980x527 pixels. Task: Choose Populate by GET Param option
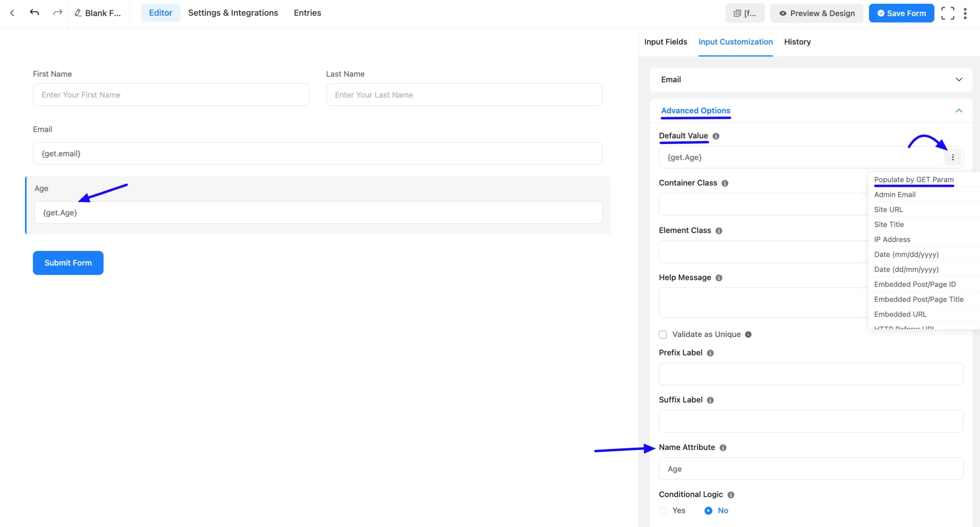pos(914,180)
